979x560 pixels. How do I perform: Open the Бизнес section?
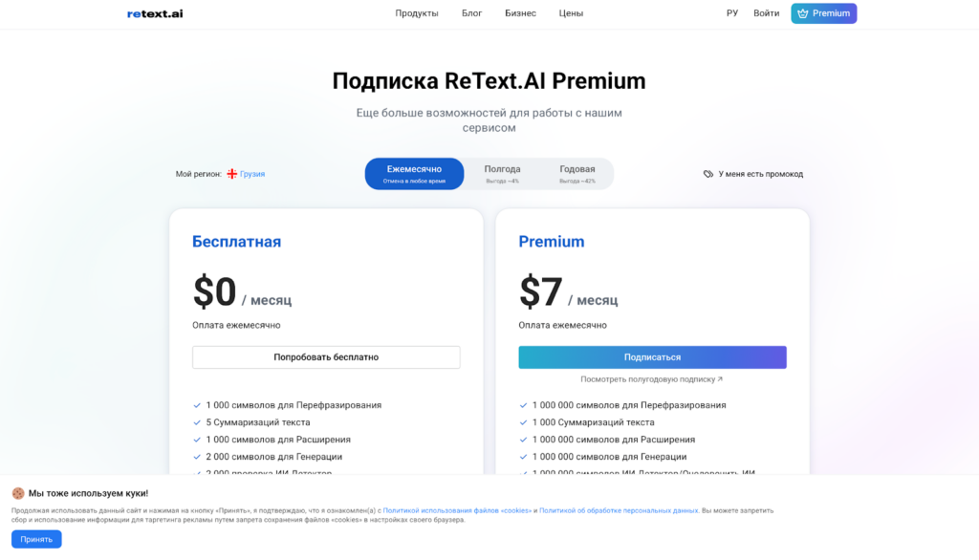520,13
